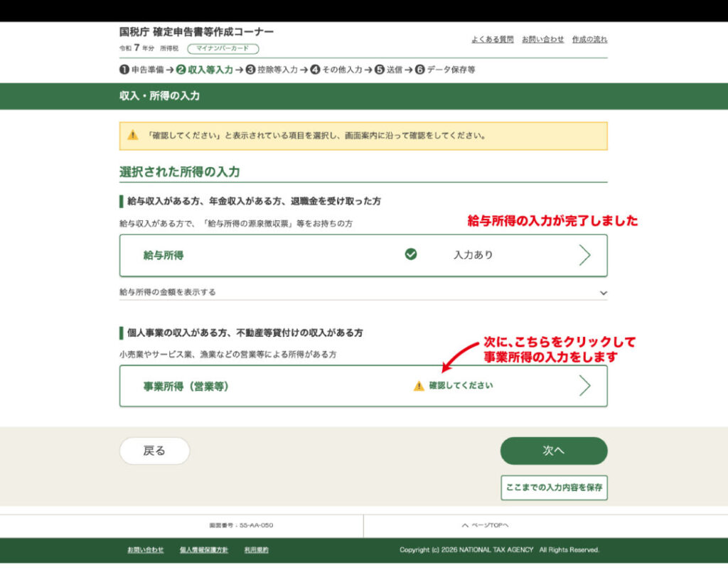Click the warning triangle in the yellow notice banner
This screenshot has width=728, height=582.
tap(133, 135)
